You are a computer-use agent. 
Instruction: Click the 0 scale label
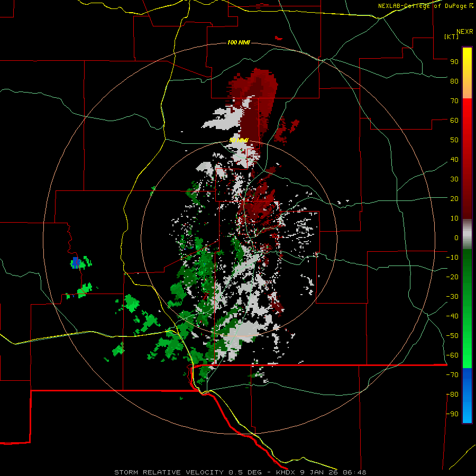[456, 238]
